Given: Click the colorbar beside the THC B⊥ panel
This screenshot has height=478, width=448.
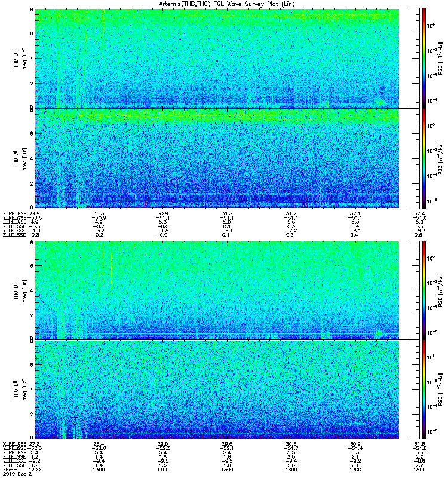Looking at the screenshot, I should [424, 290].
